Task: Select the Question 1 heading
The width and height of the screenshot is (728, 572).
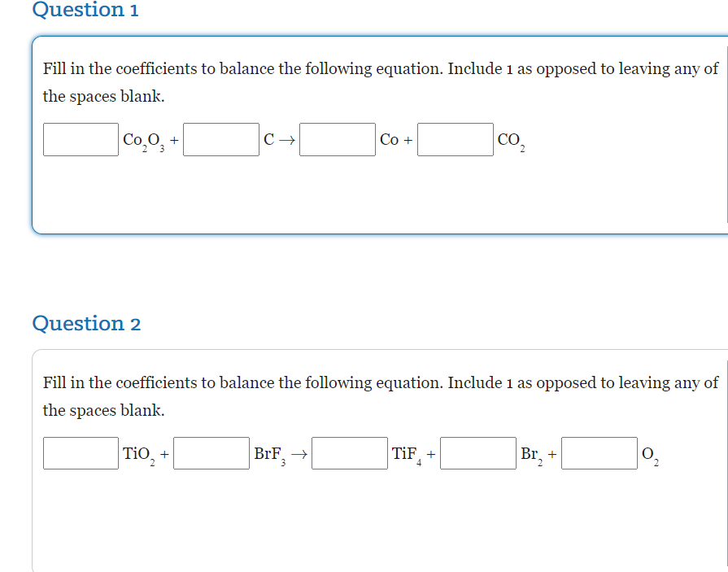Action: [85, 11]
